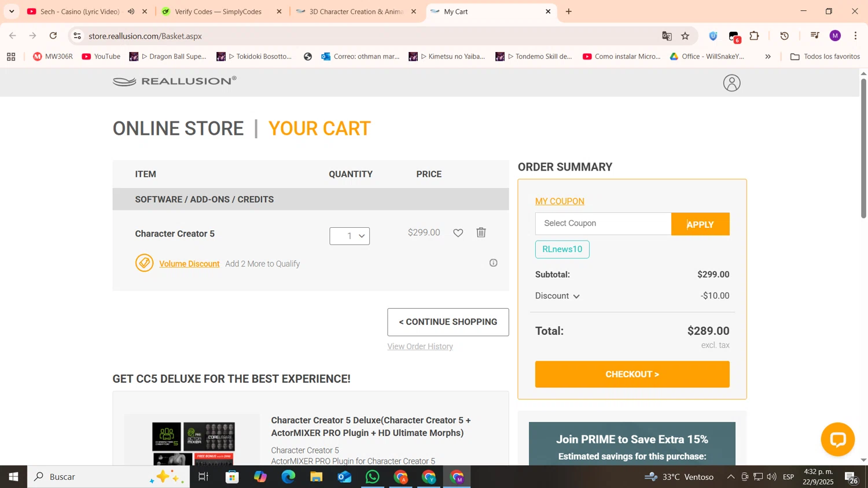
Task: Expand the Discount details chevron
Action: coord(576,297)
